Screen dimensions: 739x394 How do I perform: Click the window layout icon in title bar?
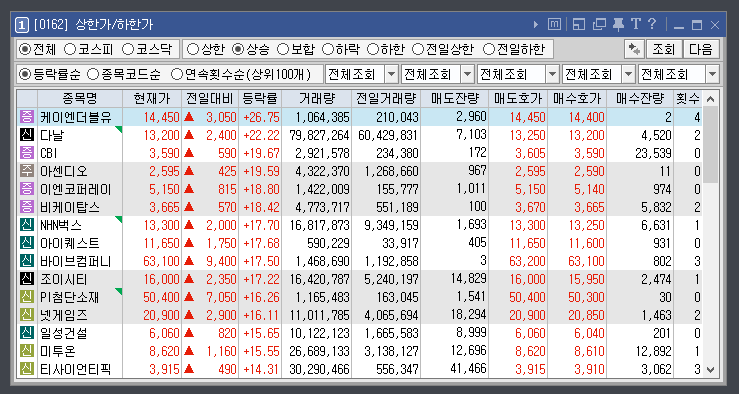(x=579, y=25)
